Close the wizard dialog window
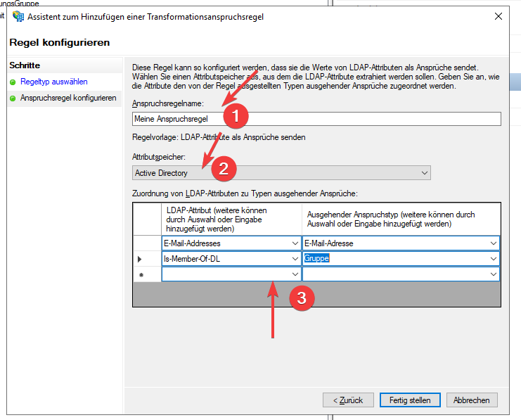This screenshot has height=420, width=521. coord(498,17)
